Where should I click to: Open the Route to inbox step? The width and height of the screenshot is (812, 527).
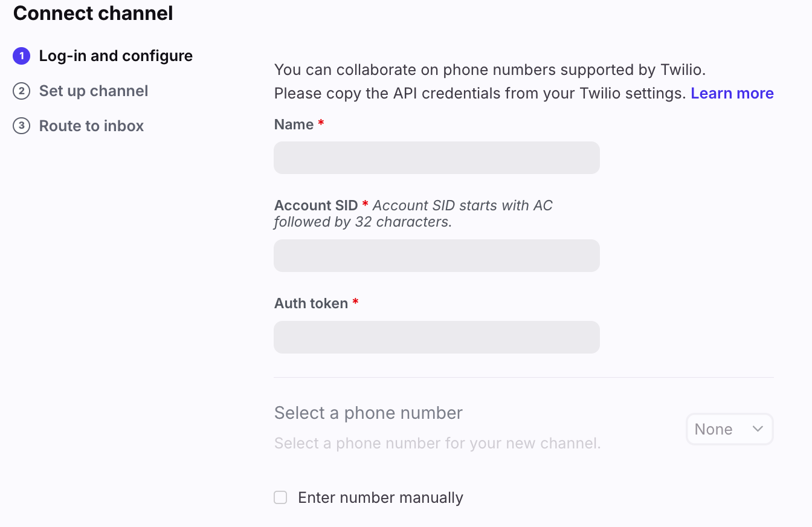pos(91,126)
